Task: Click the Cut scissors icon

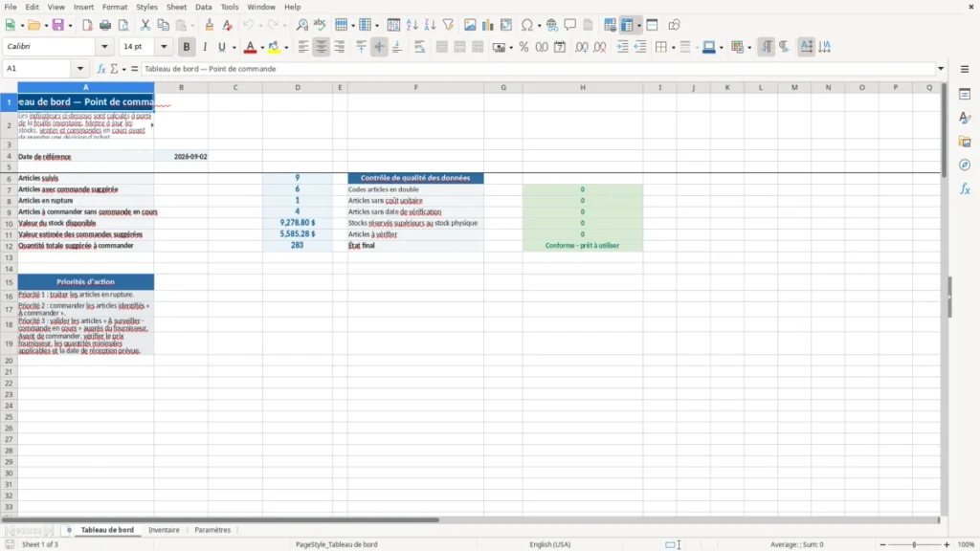Action: pos(145,25)
